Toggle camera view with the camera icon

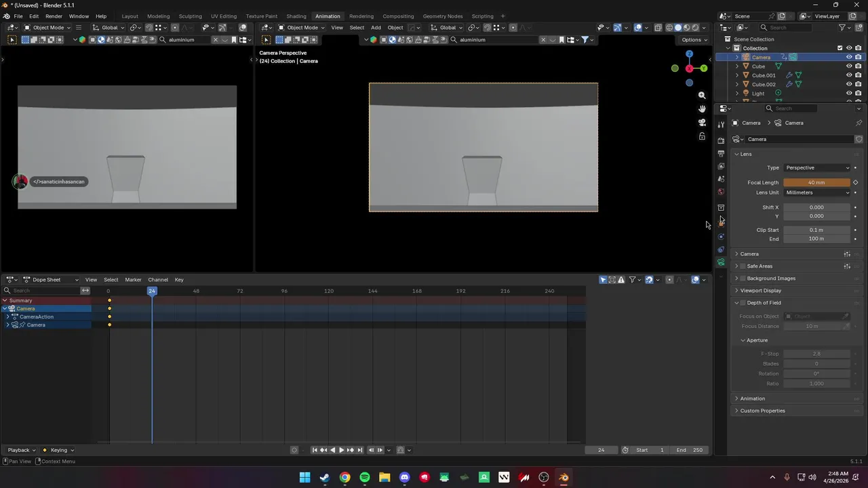pos(702,123)
